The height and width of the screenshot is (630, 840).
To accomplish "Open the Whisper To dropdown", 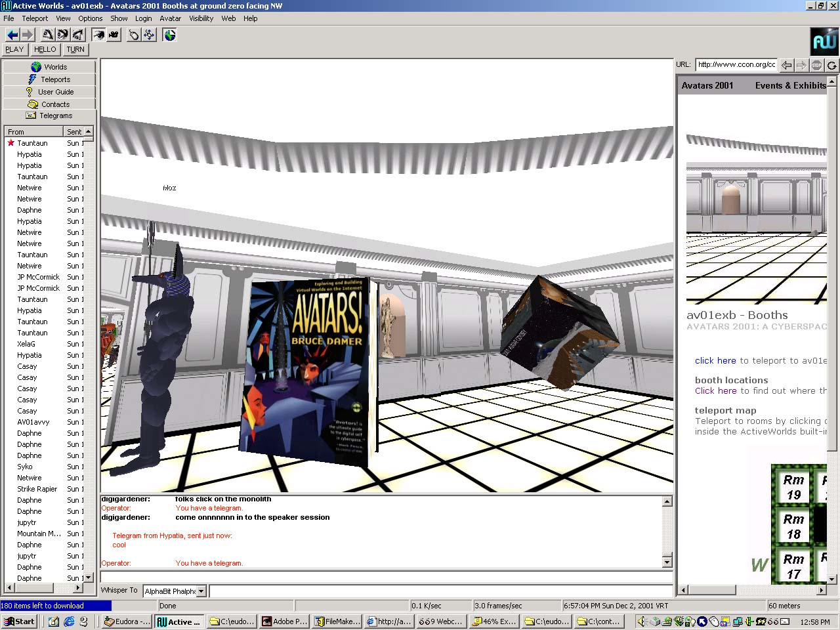I will point(201,591).
